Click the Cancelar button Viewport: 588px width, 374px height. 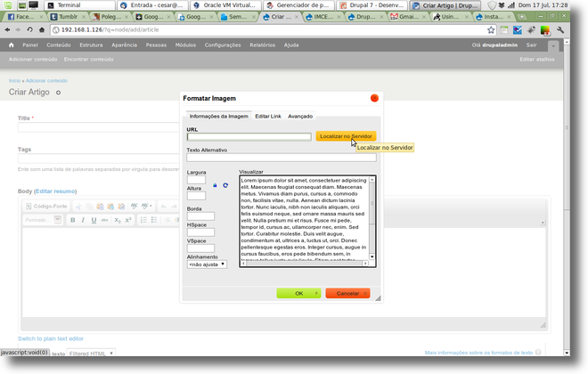pyautogui.click(x=347, y=293)
